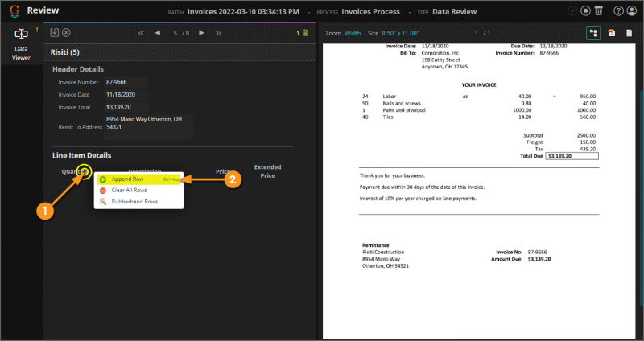This screenshot has width=644, height=341.
Task: Click the yellow document count icon
Action: coord(305,33)
